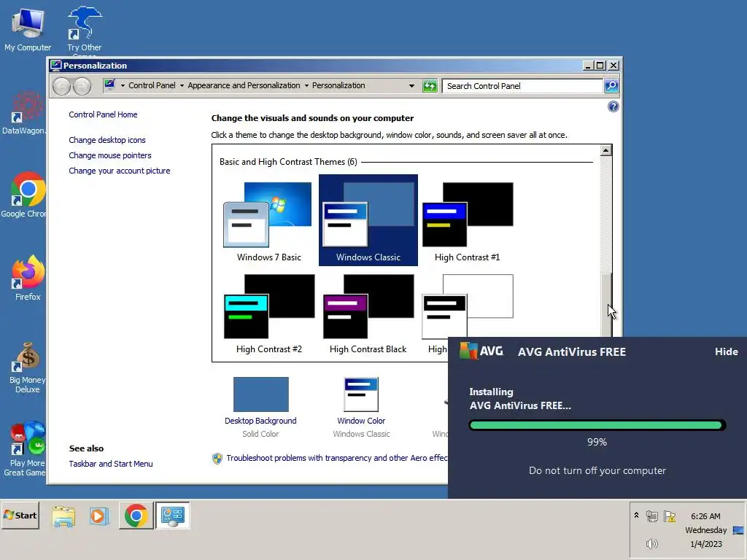Open Windows Explorer from the taskbar
This screenshot has height=560, width=747.
(63, 516)
